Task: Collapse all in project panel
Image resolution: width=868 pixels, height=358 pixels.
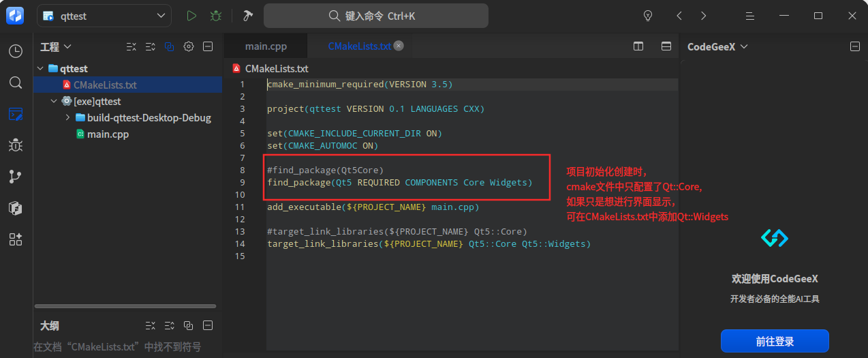Action: (x=131, y=47)
